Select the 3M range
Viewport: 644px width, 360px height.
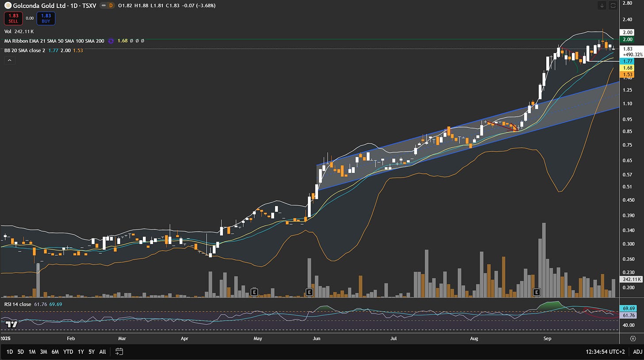click(44, 352)
